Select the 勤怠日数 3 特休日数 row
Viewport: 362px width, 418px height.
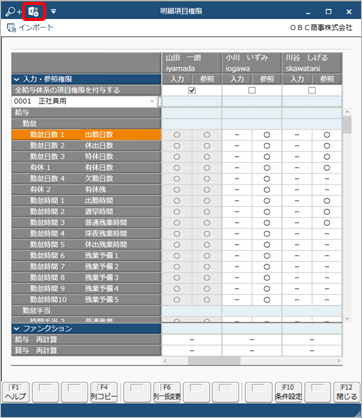pos(86,157)
